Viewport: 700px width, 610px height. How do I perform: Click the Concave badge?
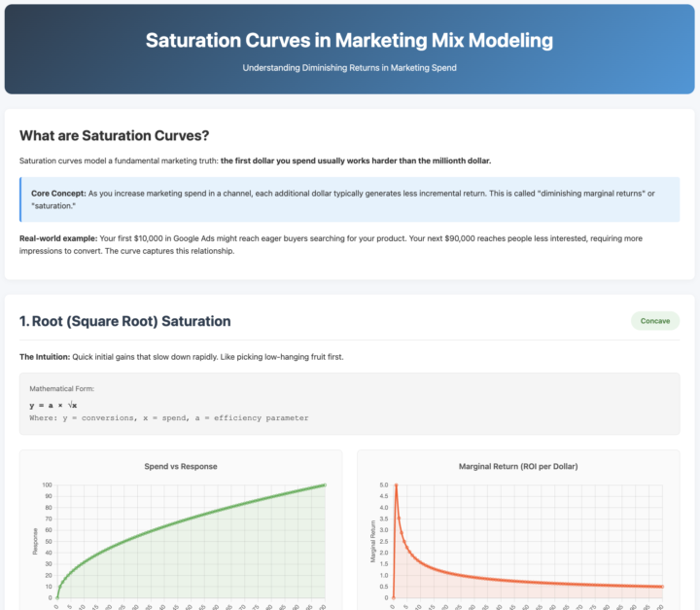(x=655, y=321)
